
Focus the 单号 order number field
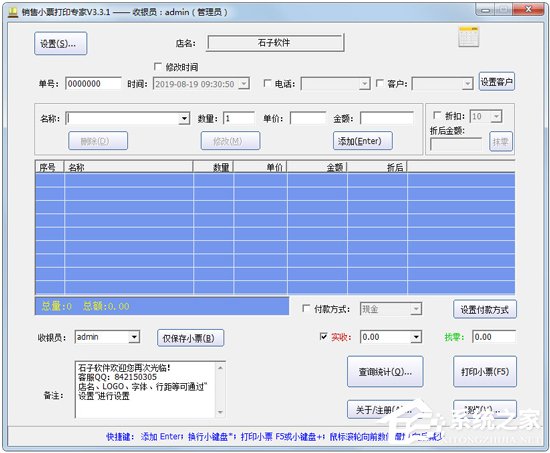tap(93, 84)
